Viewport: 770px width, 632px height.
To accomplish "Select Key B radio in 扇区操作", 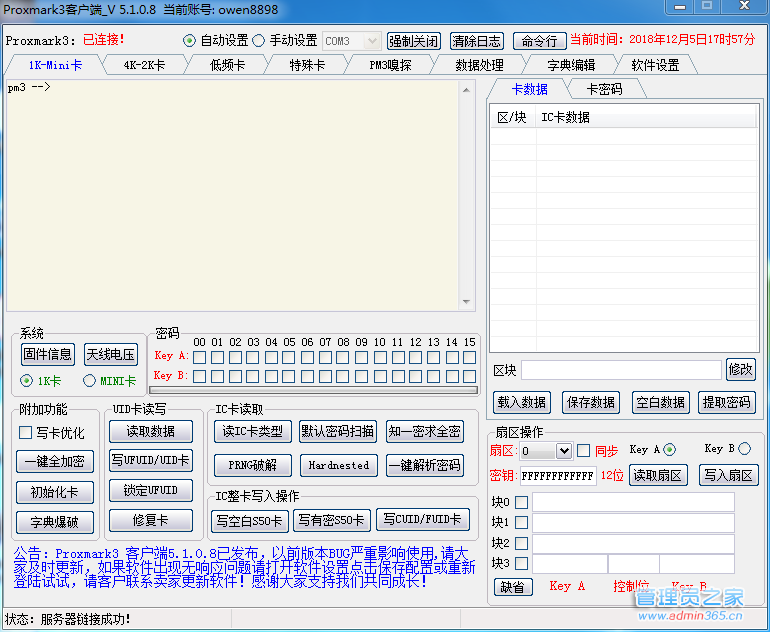I will click(x=744, y=449).
